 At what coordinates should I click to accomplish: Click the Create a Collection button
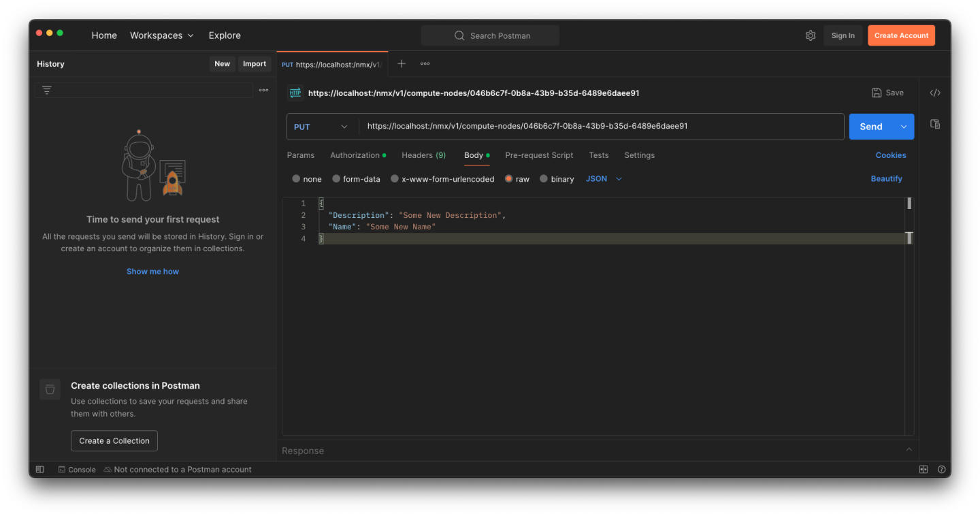[x=114, y=440]
